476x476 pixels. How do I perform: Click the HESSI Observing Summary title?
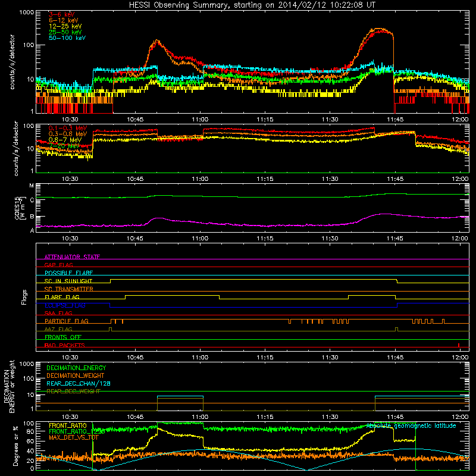(x=252, y=5)
